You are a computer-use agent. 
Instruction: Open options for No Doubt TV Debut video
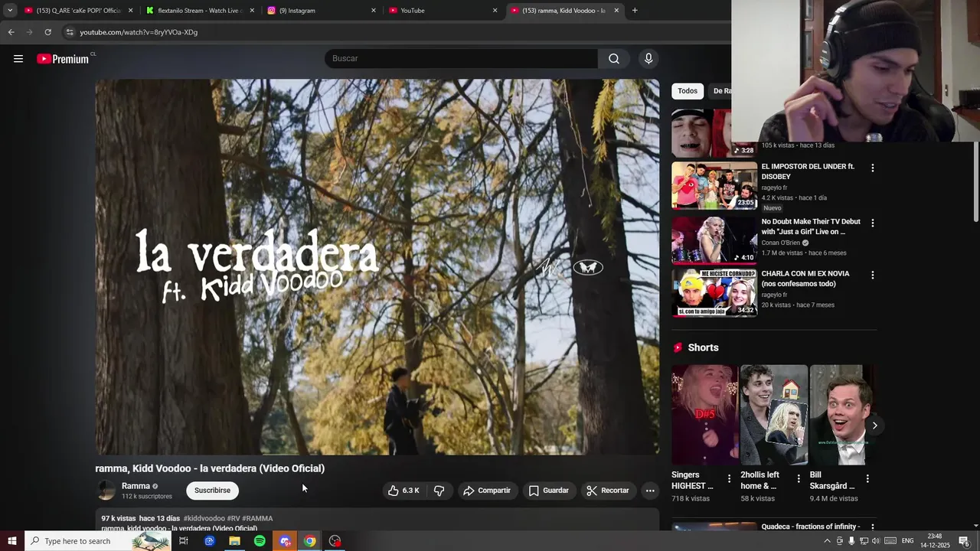tap(872, 223)
